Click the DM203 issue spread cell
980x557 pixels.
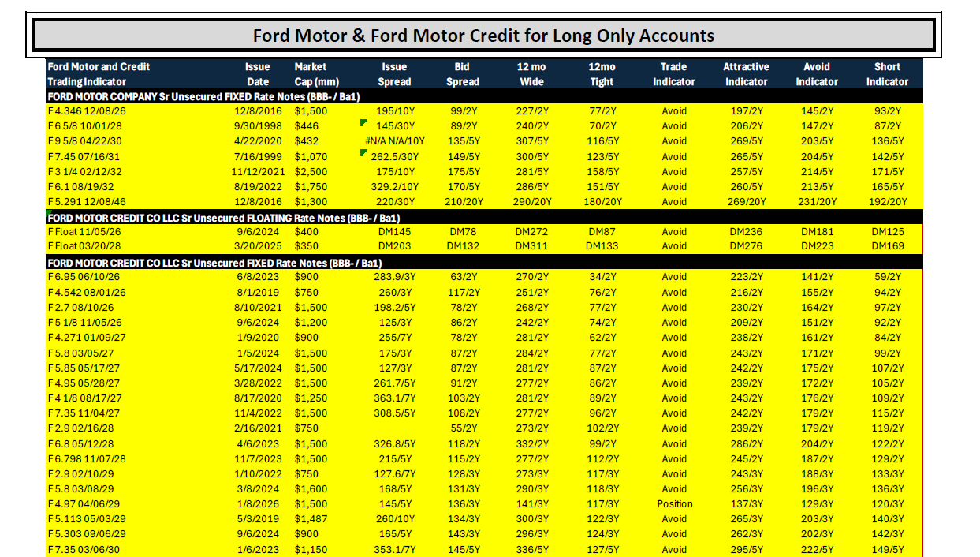click(x=394, y=246)
